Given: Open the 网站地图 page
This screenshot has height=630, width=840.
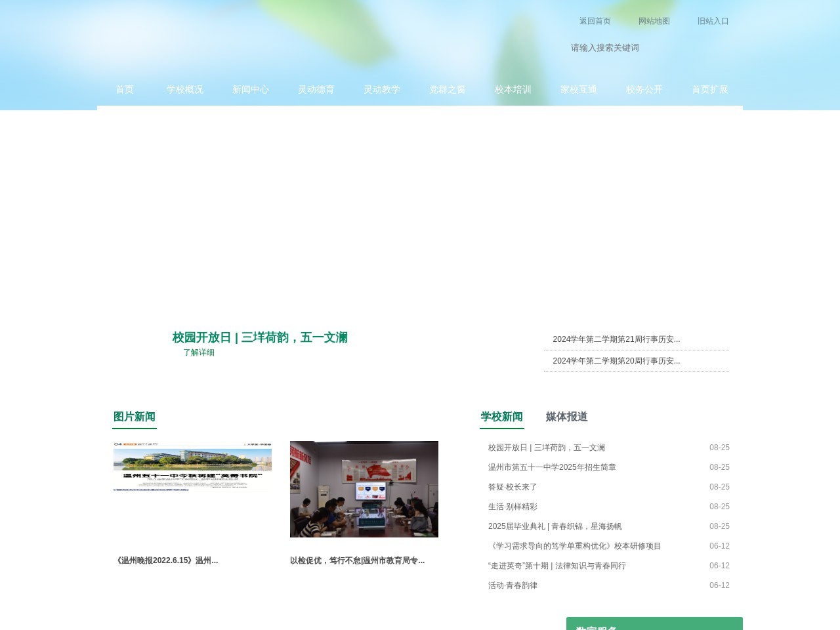Looking at the screenshot, I should [x=654, y=21].
